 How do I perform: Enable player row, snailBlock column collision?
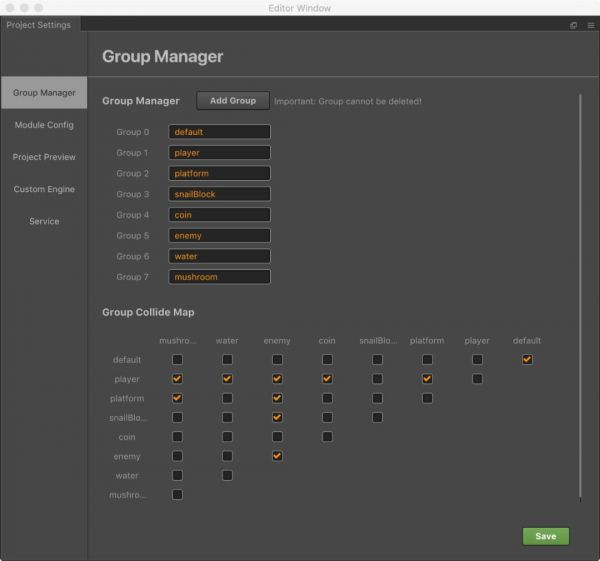pyautogui.click(x=377, y=379)
